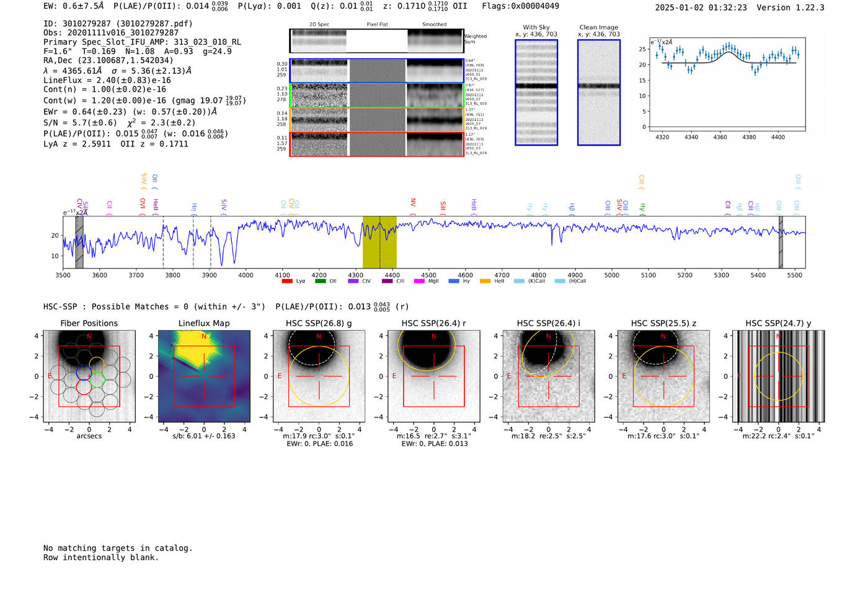Click the m:16.5 re:2.7" label under r panel
868x591 pixels.
434,436
